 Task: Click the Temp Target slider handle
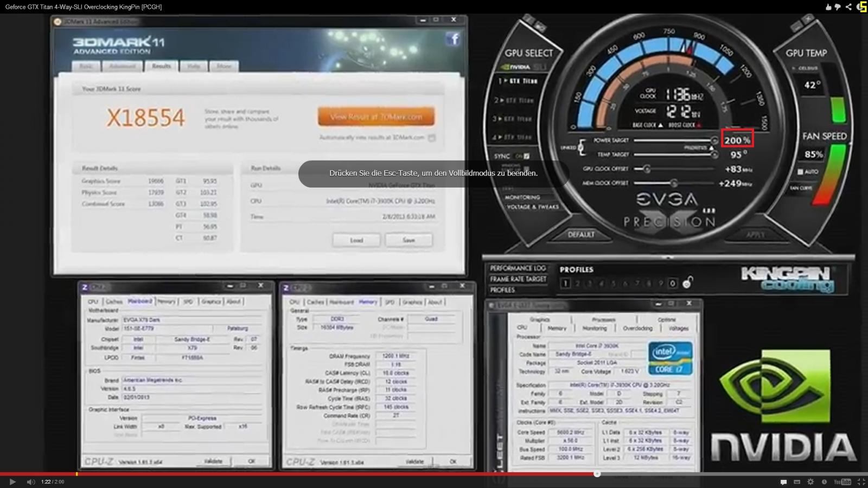[714, 155]
